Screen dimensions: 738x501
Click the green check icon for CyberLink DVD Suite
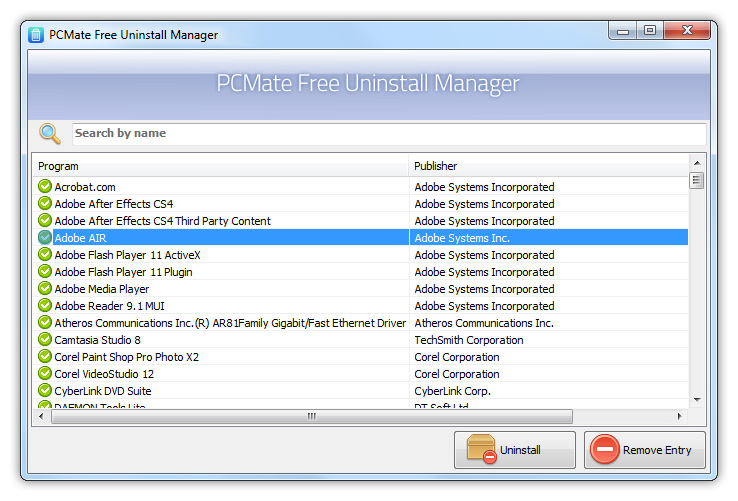(45, 390)
